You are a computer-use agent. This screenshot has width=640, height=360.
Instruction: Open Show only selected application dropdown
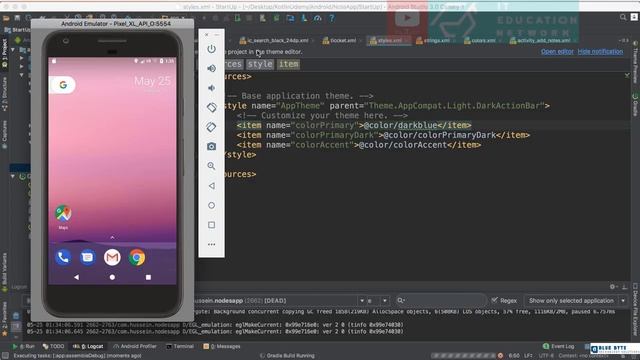[576, 301]
